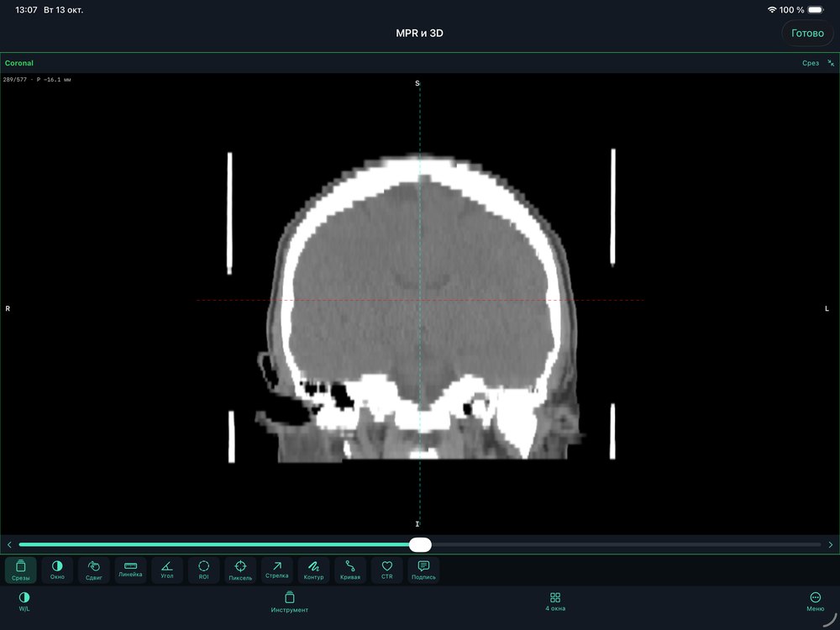This screenshot has width=840, height=630.
Task: Select the Сдвиг pan tool
Action: (94, 570)
